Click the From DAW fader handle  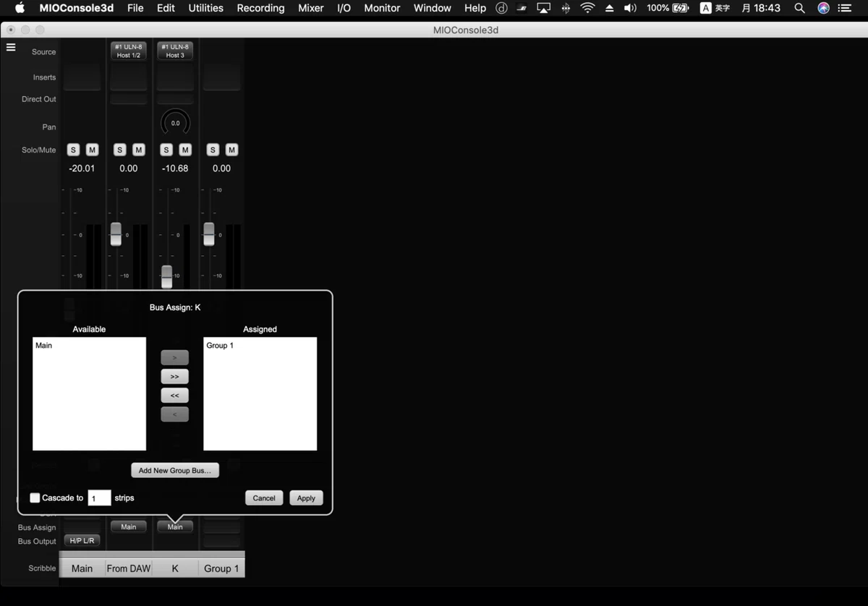click(x=116, y=234)
